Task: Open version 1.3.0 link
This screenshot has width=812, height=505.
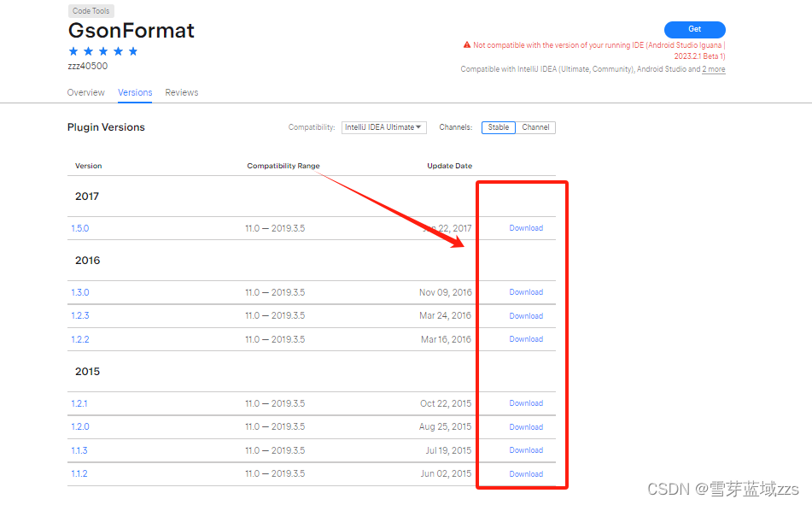Action: tap(80, 292)
